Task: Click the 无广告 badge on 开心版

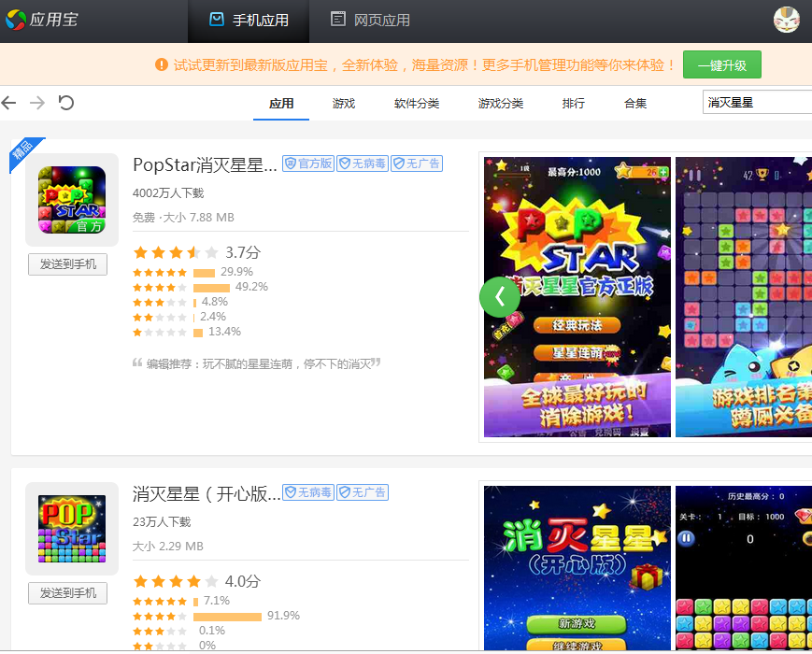Action: (363, 492)
